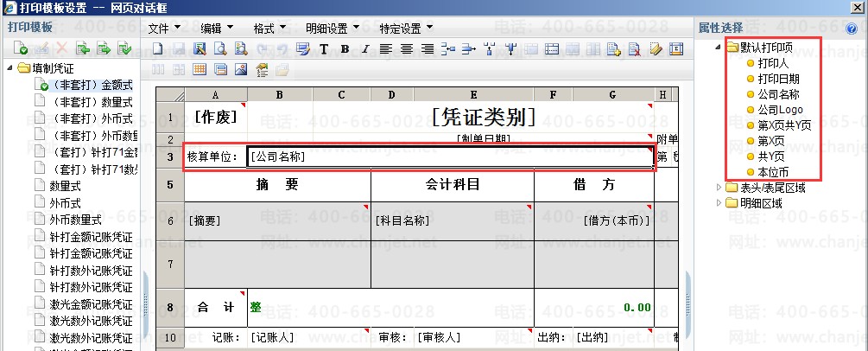Toggle bold formatting with the B icon
The image size is (868, 351).
[345, 49]
